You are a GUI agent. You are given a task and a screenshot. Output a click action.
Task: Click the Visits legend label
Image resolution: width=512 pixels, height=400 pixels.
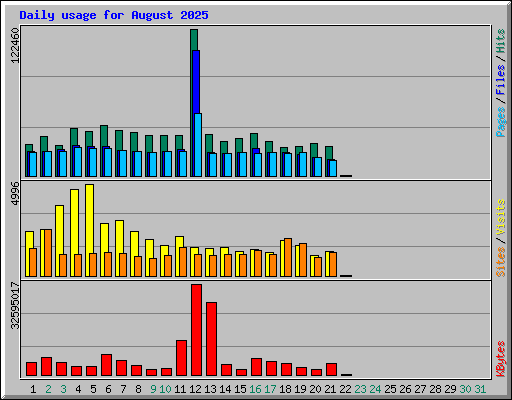(x=500, y=218)
